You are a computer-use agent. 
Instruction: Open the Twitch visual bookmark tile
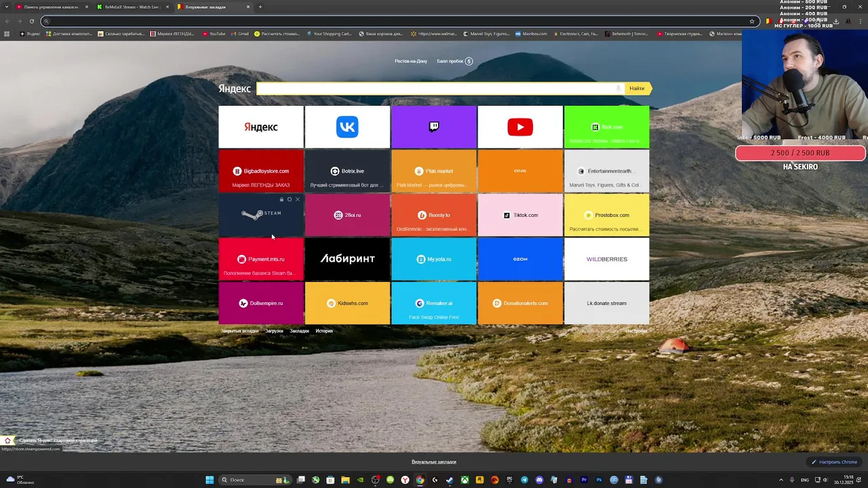point(434,127)
